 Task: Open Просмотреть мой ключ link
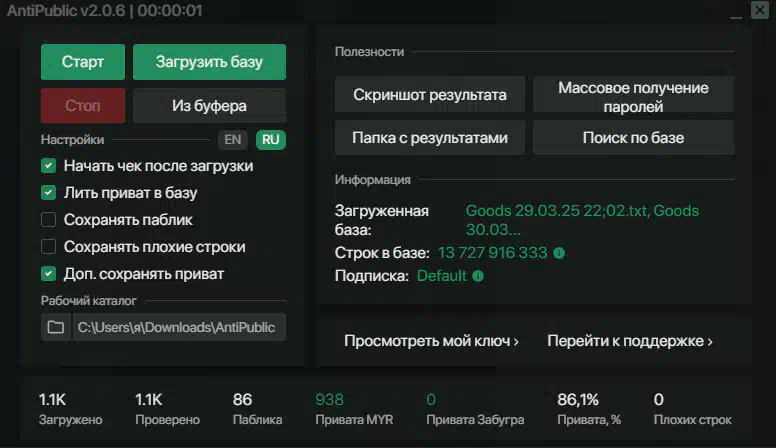tap(431, 341)
